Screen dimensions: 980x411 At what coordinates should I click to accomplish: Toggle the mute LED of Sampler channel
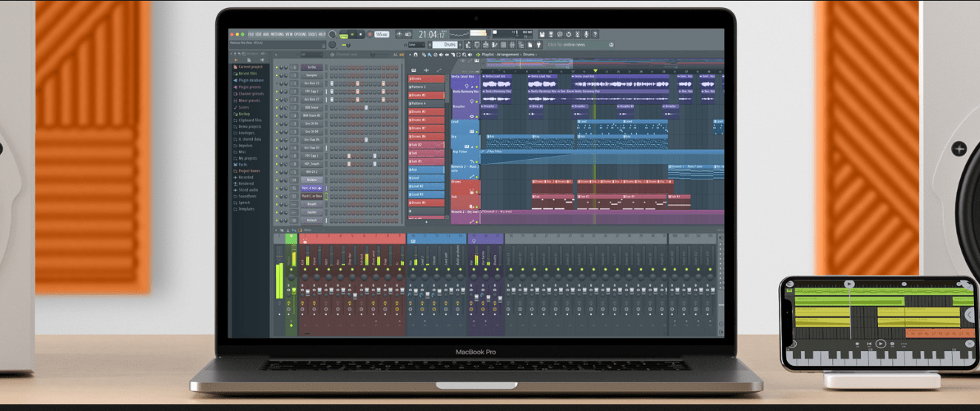tap(277, 75)
